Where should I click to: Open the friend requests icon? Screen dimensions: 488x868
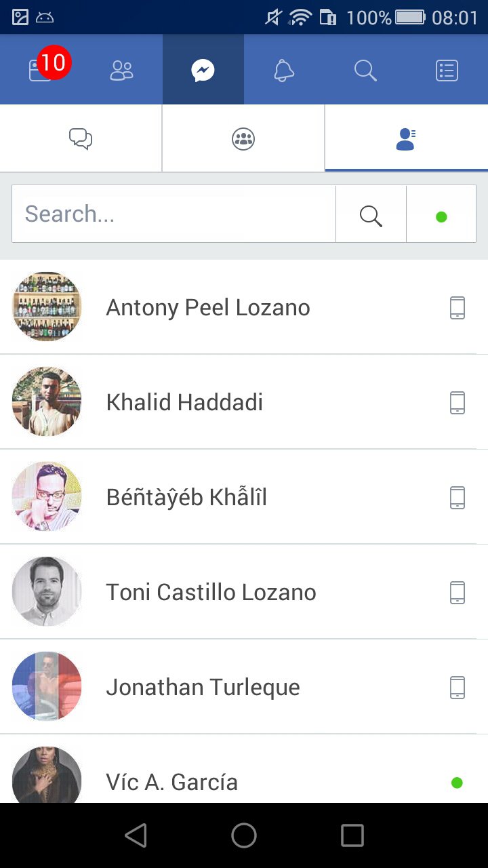pyautogui.click(x=122, y=70)
